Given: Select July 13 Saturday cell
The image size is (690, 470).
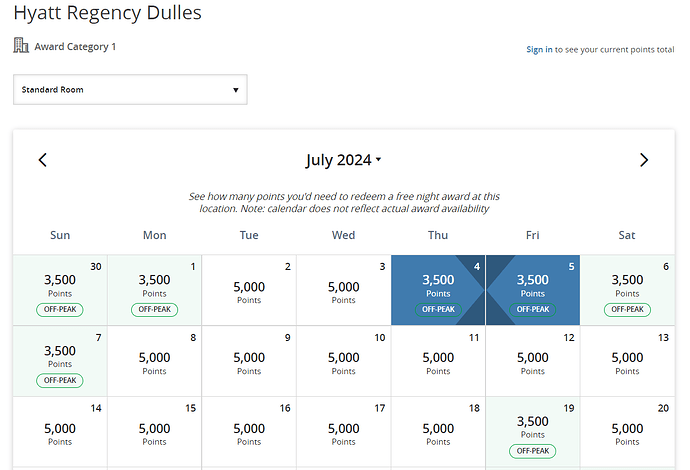Looking at the screenshot, I should tap(628, 361).
